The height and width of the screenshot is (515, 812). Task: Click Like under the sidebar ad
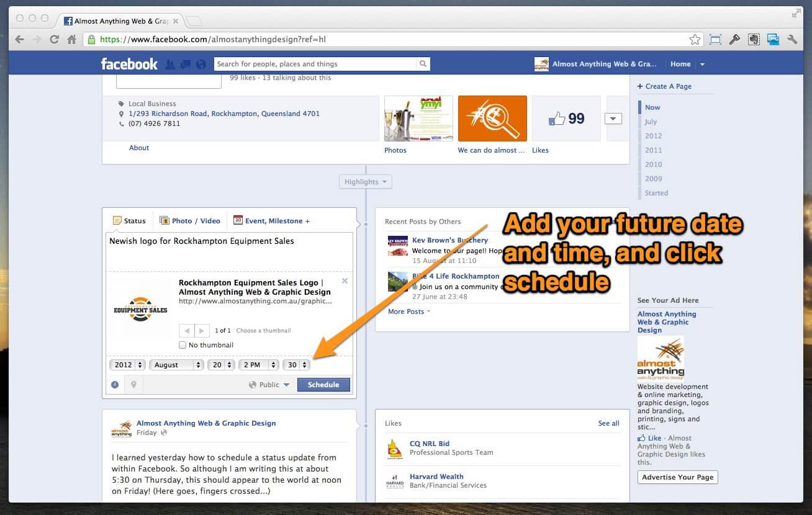tap(654, 438)
